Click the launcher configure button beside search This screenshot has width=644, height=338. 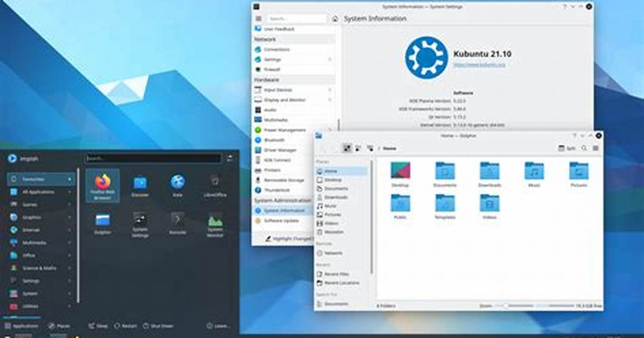pos(230,158)
